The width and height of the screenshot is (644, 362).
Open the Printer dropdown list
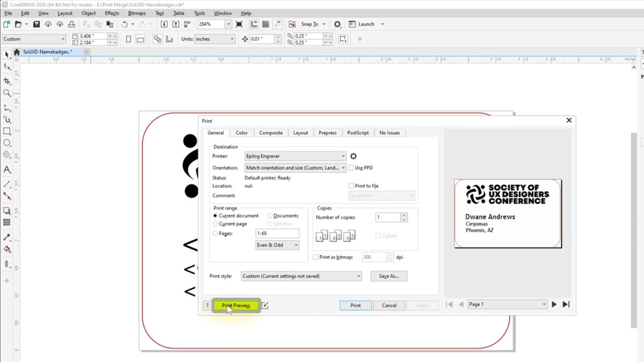click(x=295, y=156)
